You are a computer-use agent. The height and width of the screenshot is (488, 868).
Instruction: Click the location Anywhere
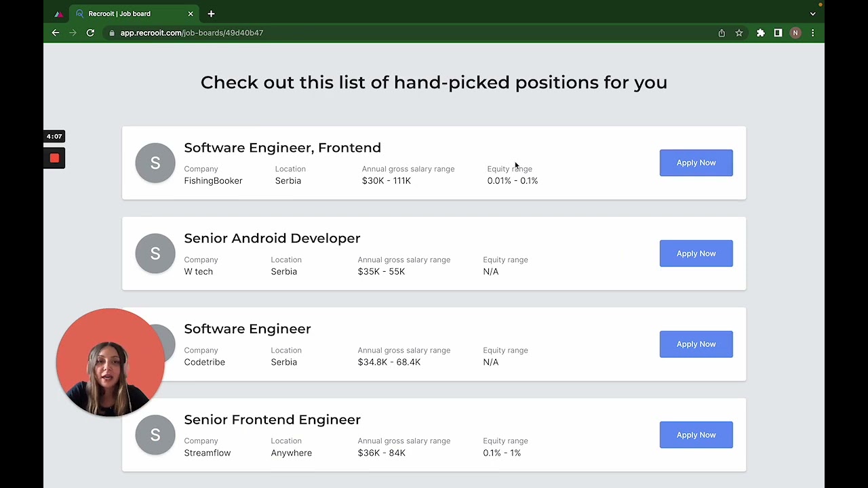click(291, 453)
